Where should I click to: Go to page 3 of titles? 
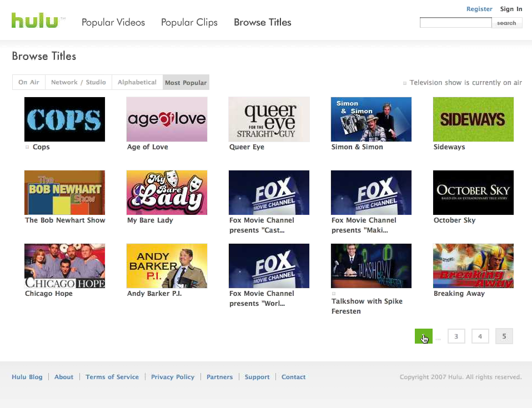(x=456, y=336)
